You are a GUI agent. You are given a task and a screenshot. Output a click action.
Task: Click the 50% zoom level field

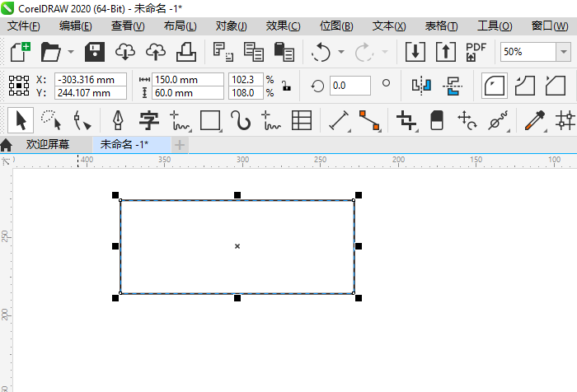[x=528, y=52]
